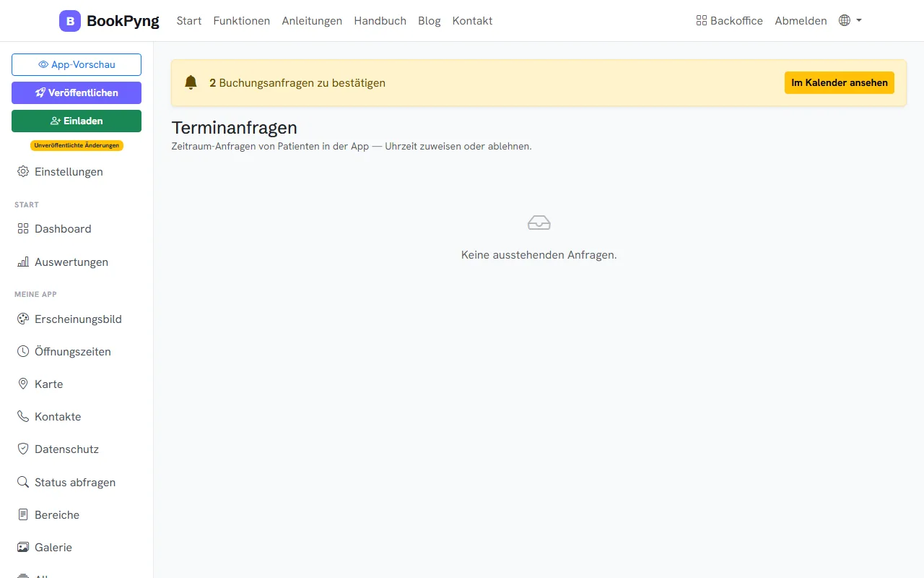Open the Funktionen menu item
924x578 pixels.
[242, 21]
